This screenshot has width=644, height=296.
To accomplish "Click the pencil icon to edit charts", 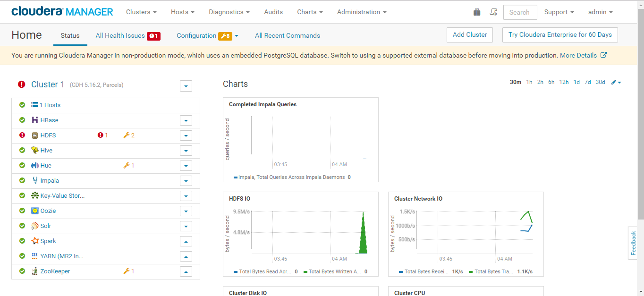I will (614, 82).
